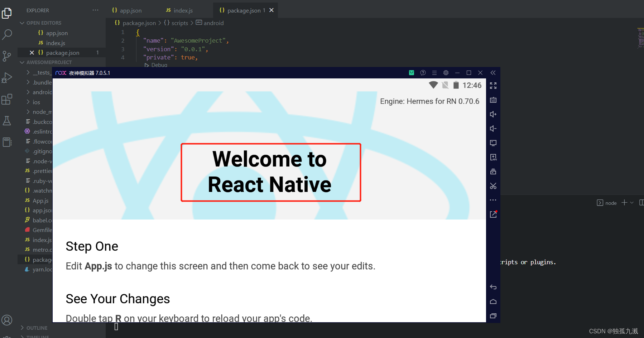
Task: Take screenshot with Nox scissors icon
Action: coord(493,186)
